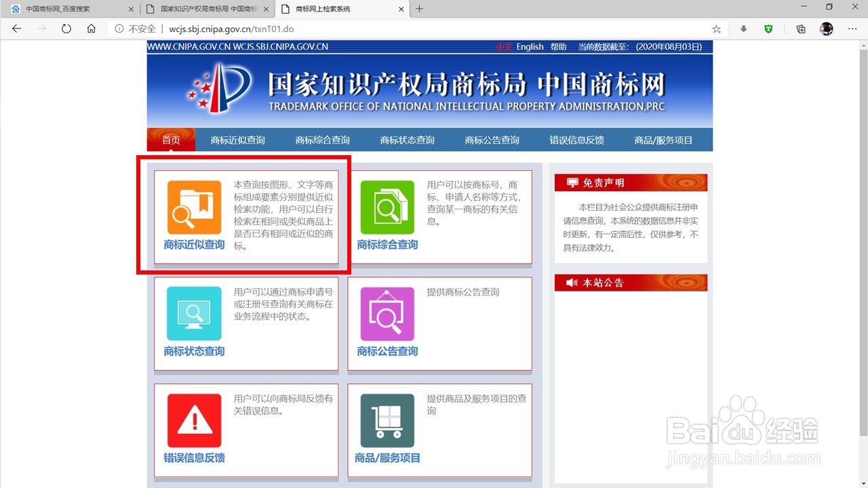Open the downloads arrow icon in toolbar

[x=743, y=29]
